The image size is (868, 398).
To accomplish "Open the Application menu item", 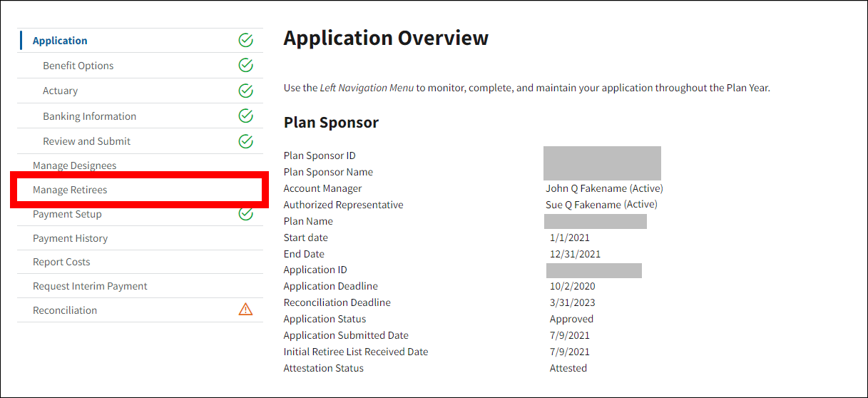I will point(60,41).
